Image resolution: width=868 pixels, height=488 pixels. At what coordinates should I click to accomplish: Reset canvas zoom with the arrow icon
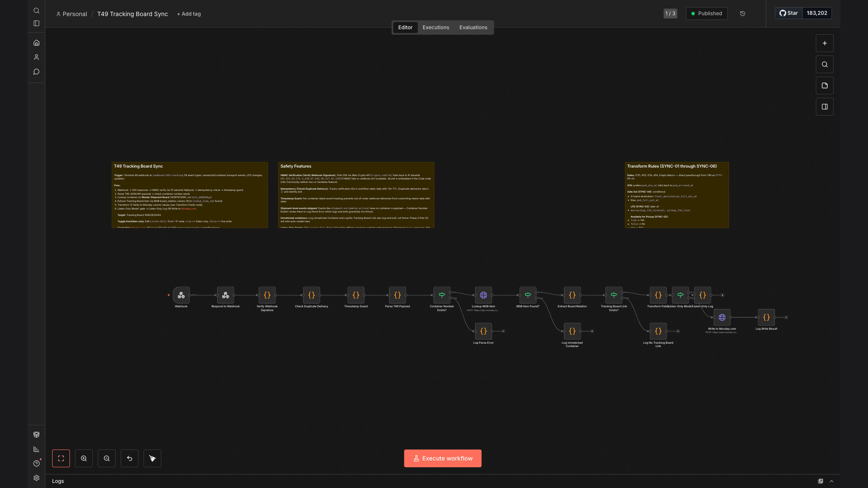pyautogui.click(x=130, y=459)
